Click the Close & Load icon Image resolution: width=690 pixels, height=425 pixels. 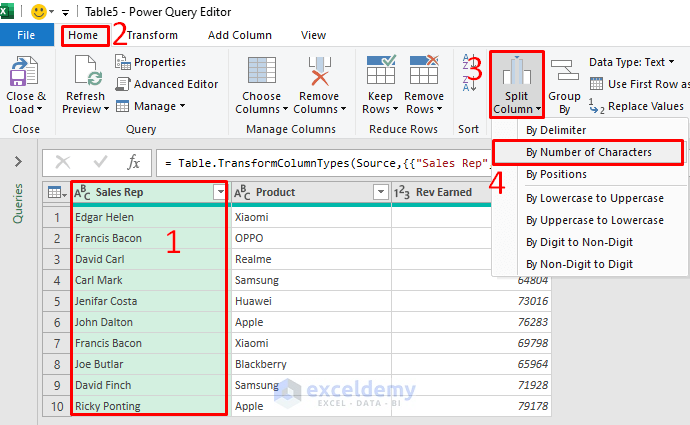pyautogui.click(x=24, y=71)
